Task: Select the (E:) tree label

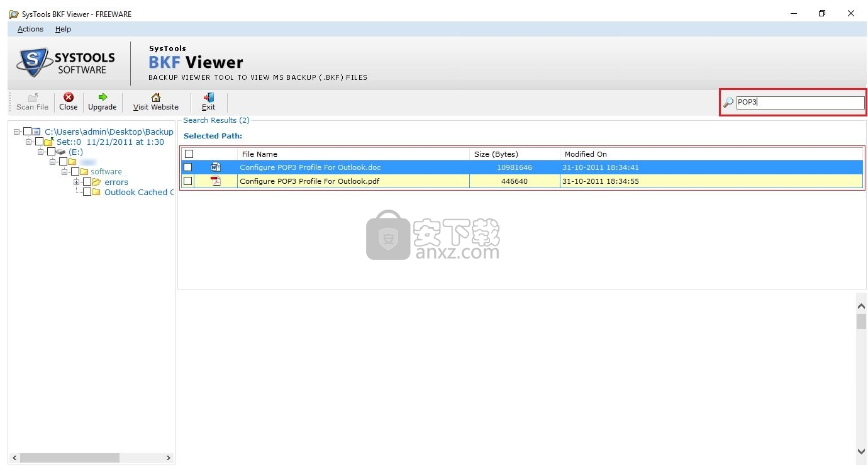Action: (x=75, y=152)
